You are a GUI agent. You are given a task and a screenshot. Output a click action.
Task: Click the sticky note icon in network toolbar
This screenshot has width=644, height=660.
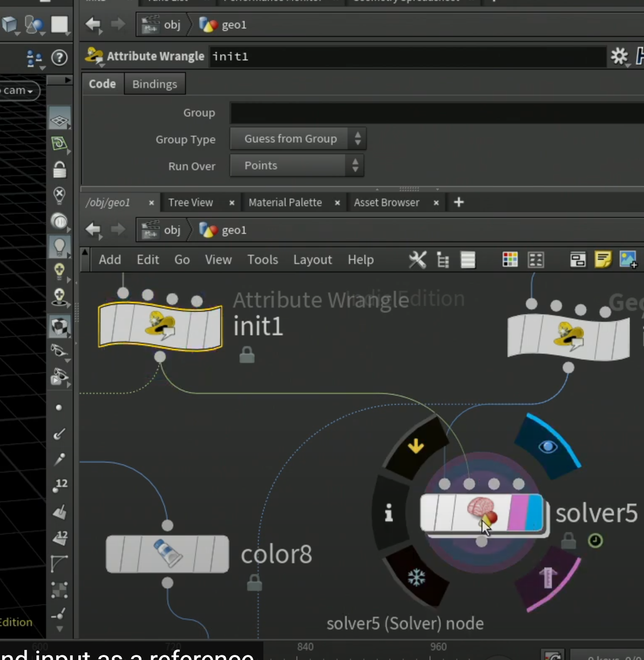603,260
